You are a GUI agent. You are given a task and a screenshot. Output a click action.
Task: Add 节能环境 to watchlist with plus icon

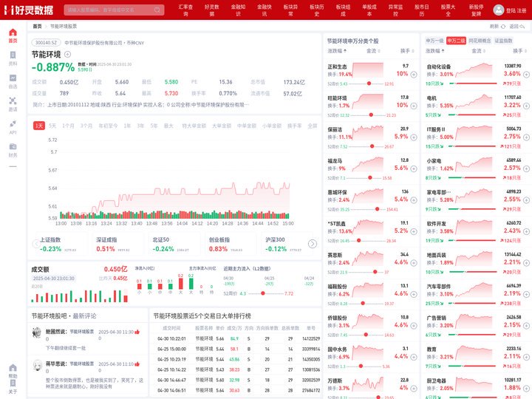pos(67,54)
